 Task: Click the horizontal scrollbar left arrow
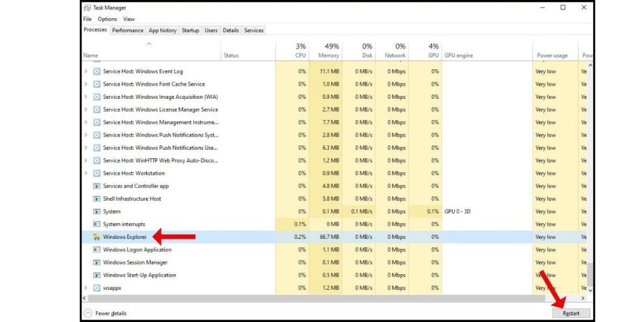tap(85, 298)
